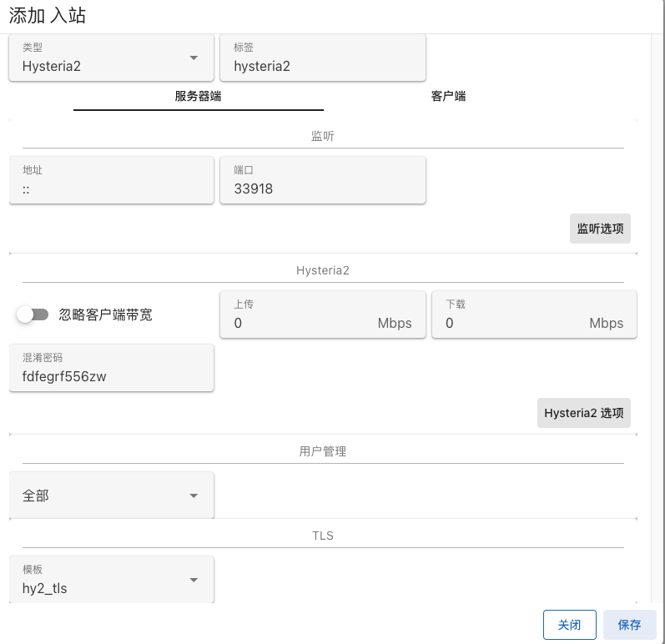Open Hysteria2 选项 options button

pyautogui.click(x=583, y=413)
